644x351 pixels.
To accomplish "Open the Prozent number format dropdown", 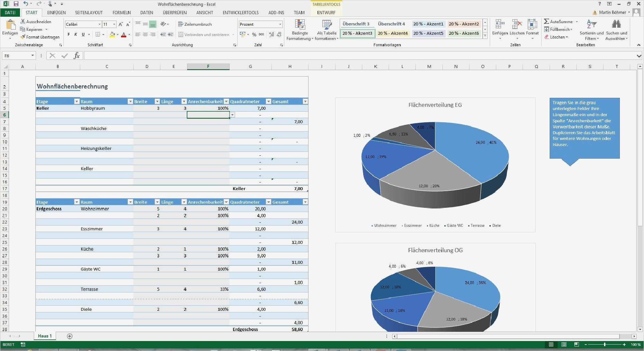I will tap(280, 24).
